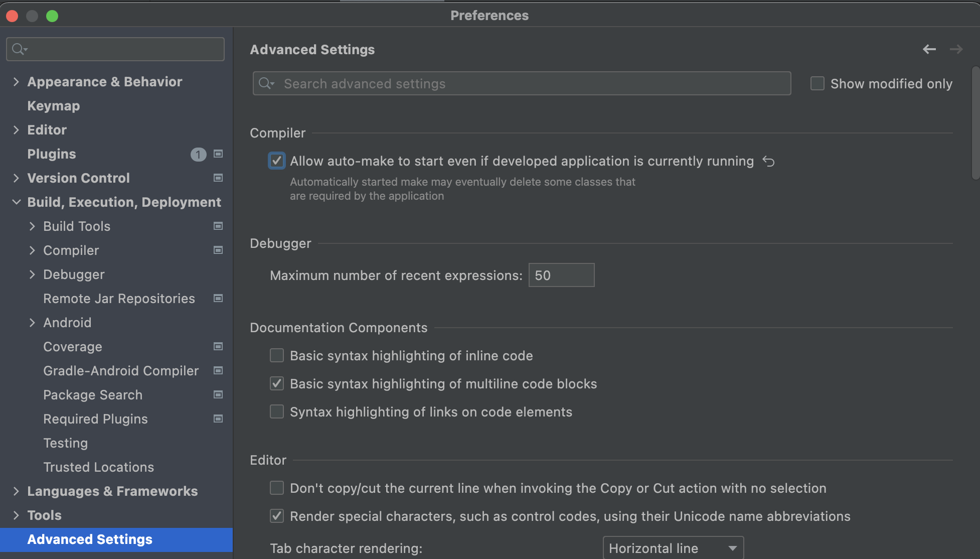Image resolution: width=980 pixels, height=559 pixels.
Task: Click the revert arrow beside auto-make setting
Action: click(x=768, y=161)
